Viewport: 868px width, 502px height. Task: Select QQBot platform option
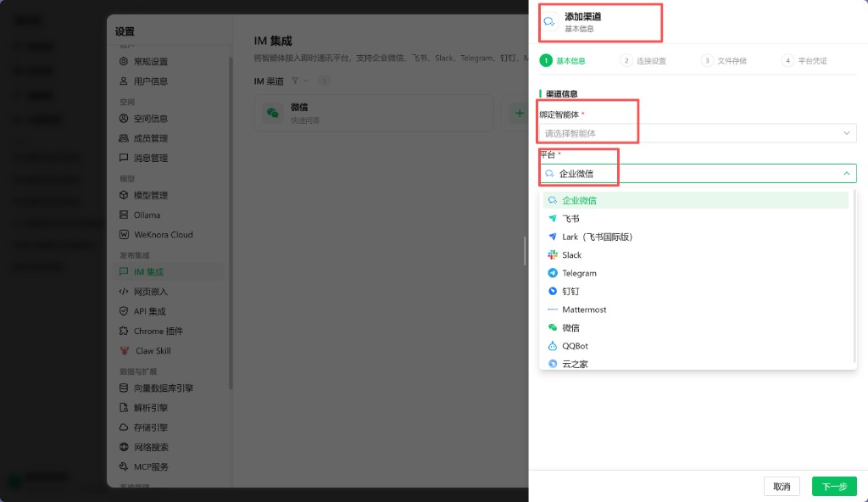click(695, 346)
